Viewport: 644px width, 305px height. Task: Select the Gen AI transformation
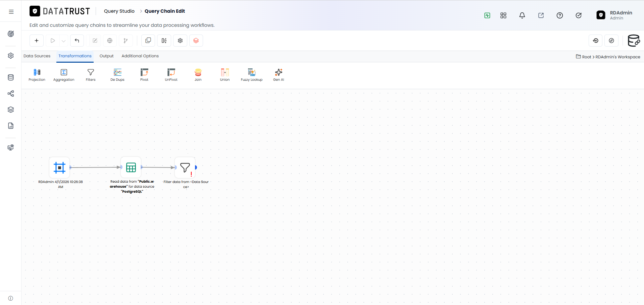(279, 75)
